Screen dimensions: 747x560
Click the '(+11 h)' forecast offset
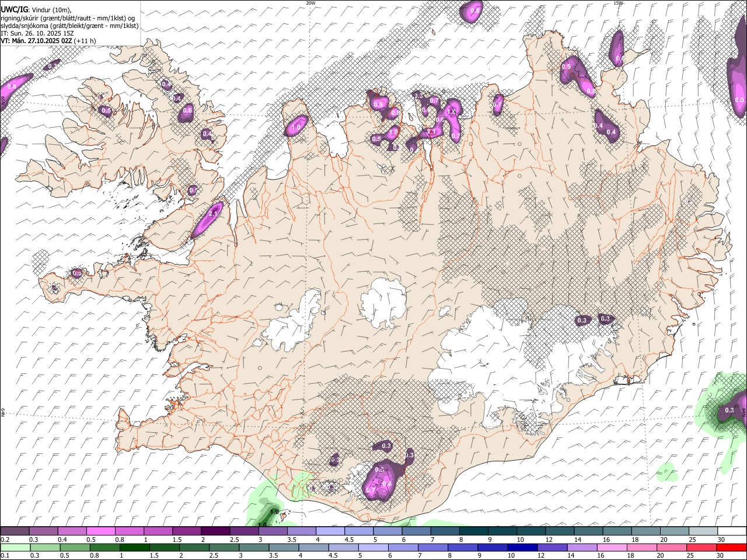point(85,41)
